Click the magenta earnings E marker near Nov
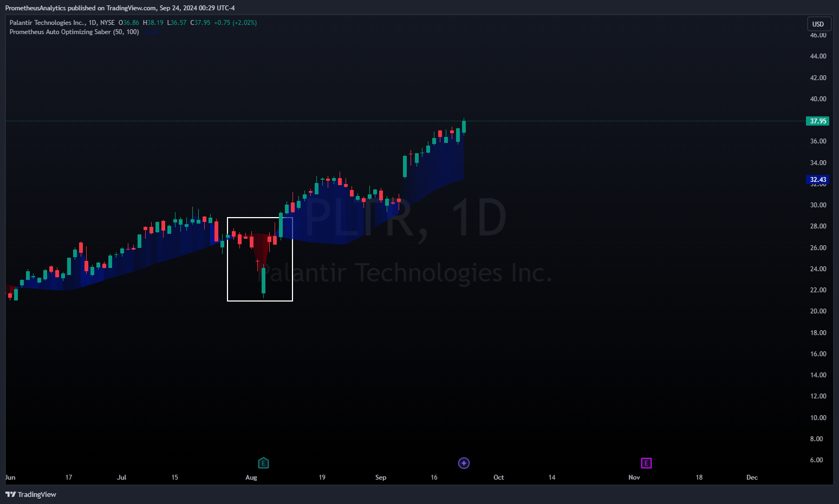 click(x=646, y=463)
